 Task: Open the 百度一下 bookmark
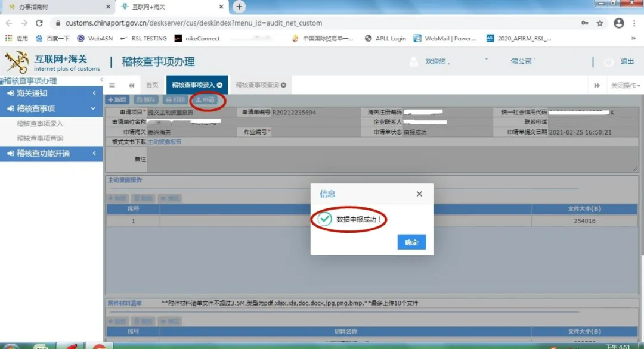click(52, 38)
